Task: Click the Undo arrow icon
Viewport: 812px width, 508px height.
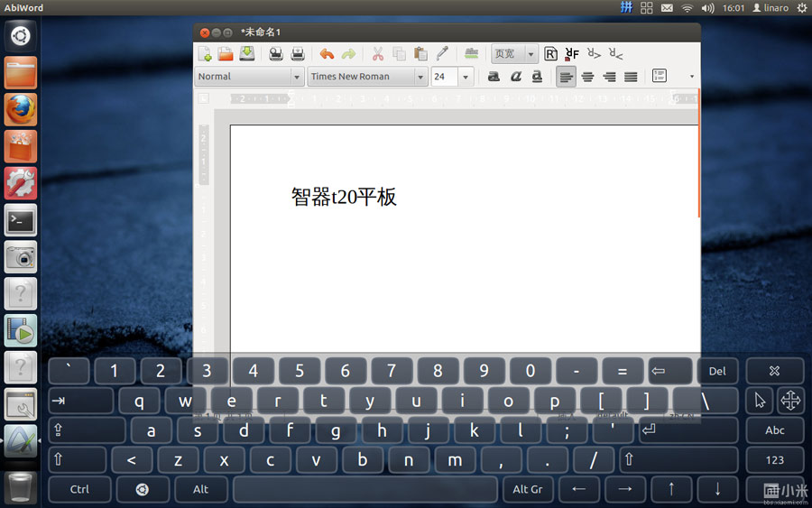Action: pos(327,54)
